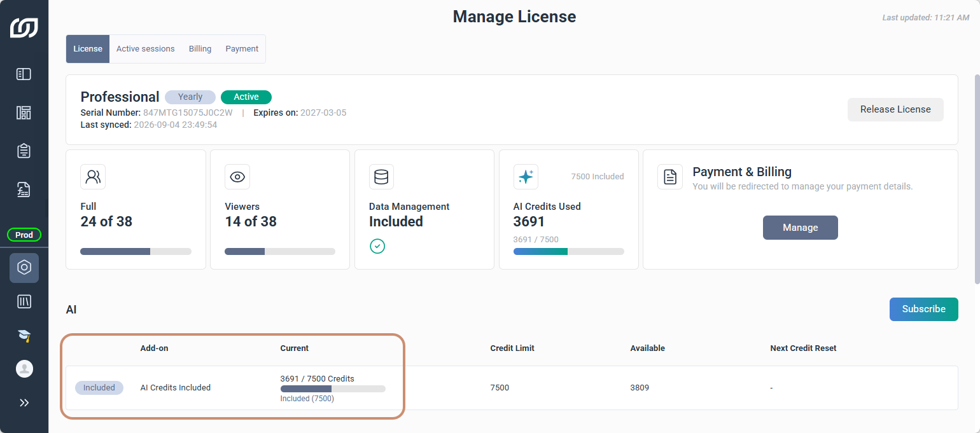The image size is (980, 433).
Task: Click the Included badge in the AI row
Action: [99, 388]
